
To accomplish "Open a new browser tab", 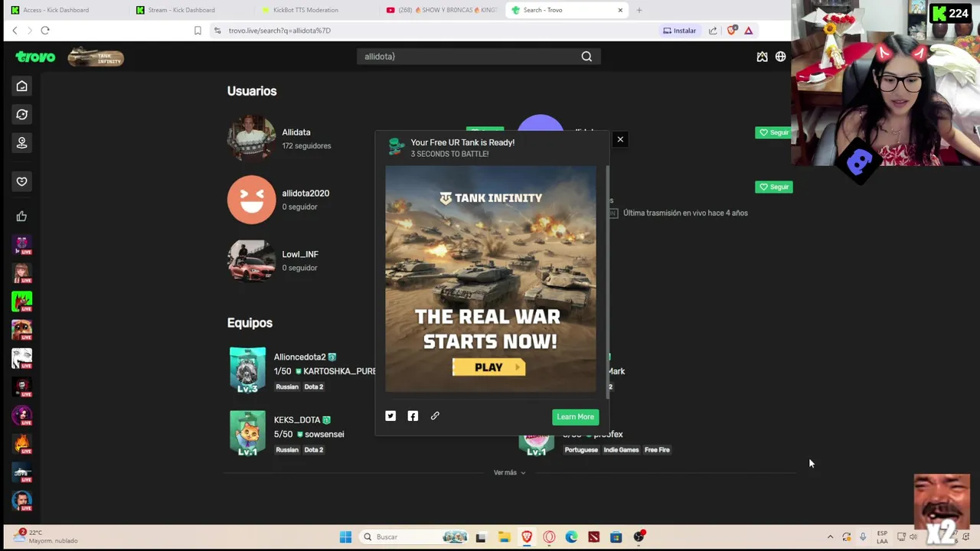I will pos(639,10).
